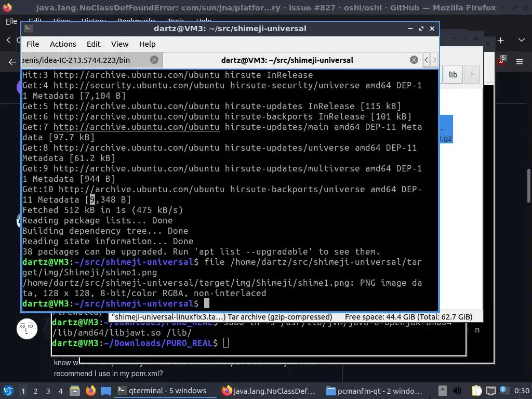
Task: Switch to virtual desktop 1
Action: coord(23,391)
